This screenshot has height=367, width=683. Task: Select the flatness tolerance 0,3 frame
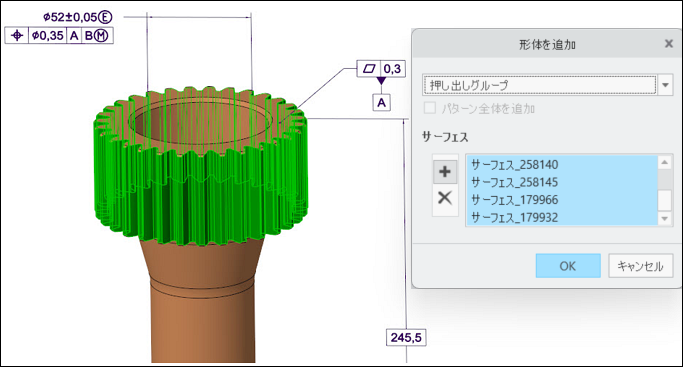tap(381, 68)
